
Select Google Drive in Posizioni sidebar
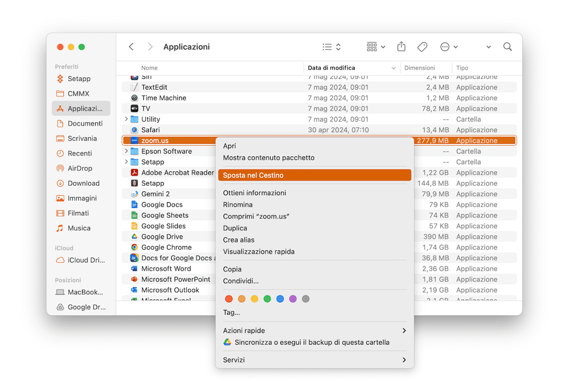(81, 307)
